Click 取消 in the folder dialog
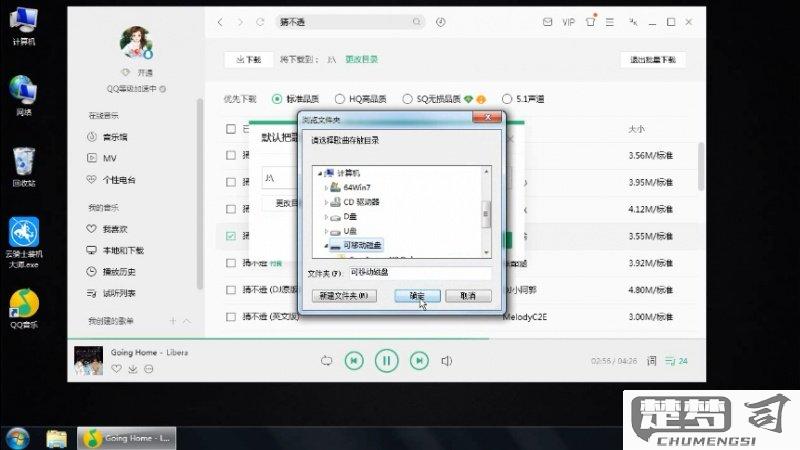 coord(468,296)
